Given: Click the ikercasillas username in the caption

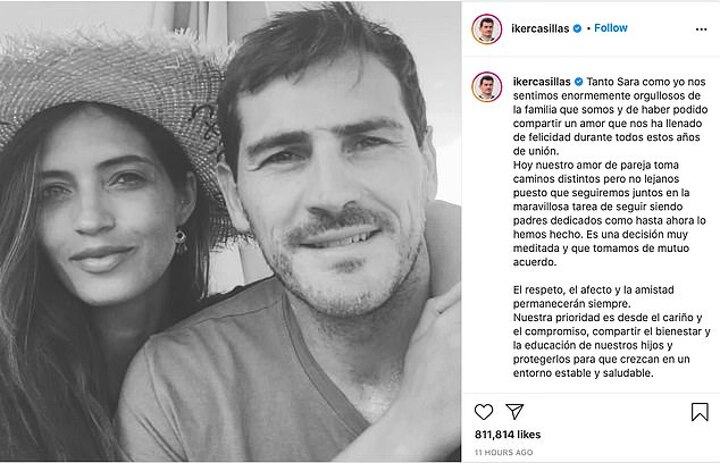Looking at the screenshot, I should coord(541,82).
